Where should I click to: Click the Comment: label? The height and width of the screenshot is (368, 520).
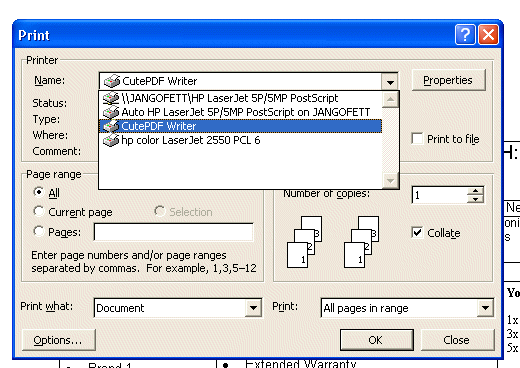coord(57,151)
